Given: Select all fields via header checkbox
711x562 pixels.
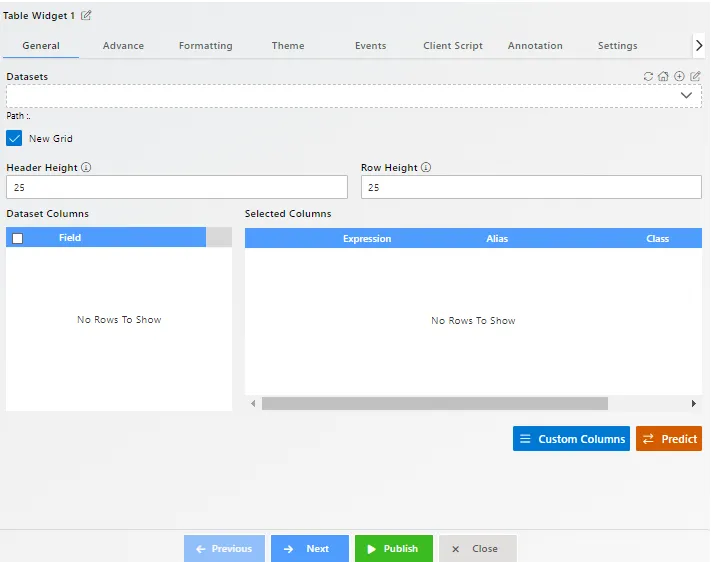Looking at the screenshot, I should click(17, 238).
